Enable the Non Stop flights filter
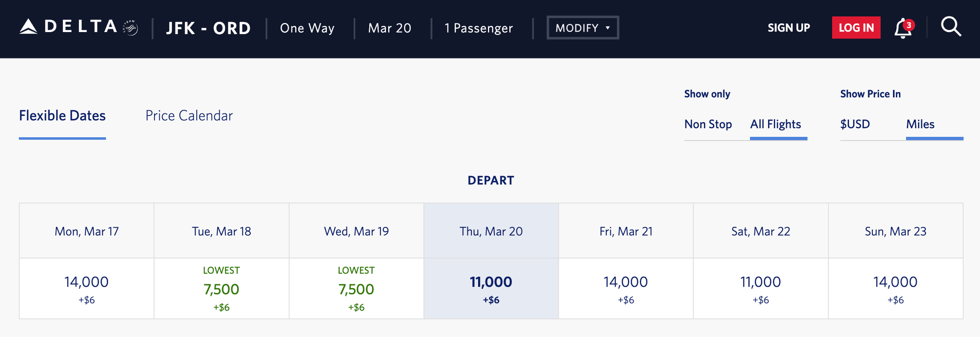The width and height of the screenshot is (980, 337). pos(708,124)
